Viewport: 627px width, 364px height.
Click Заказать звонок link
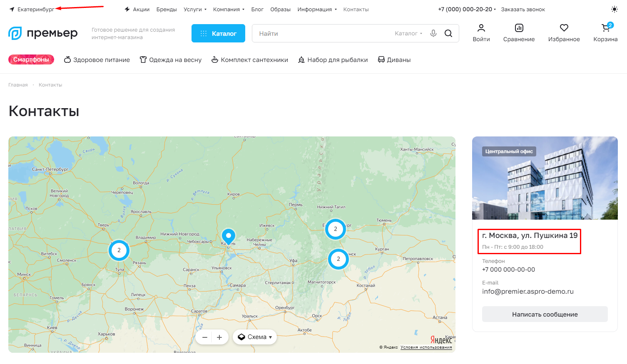click(x=523, y=10)
